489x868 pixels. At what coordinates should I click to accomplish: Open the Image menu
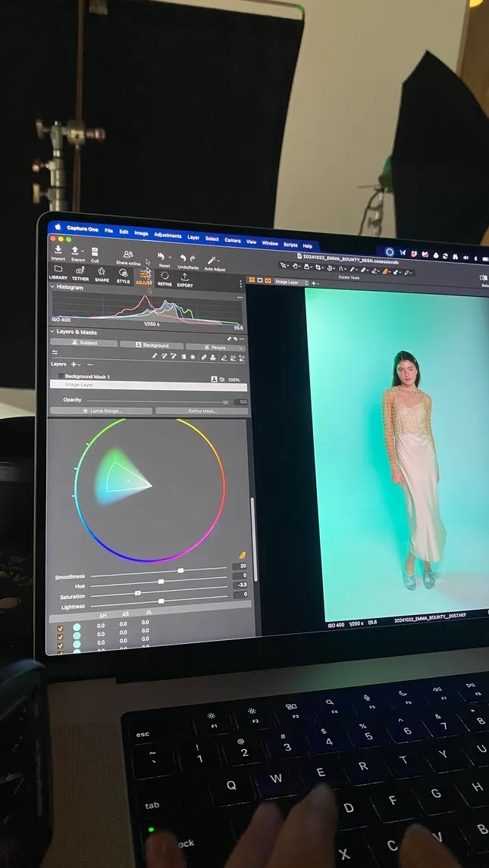tap(141, 233)
